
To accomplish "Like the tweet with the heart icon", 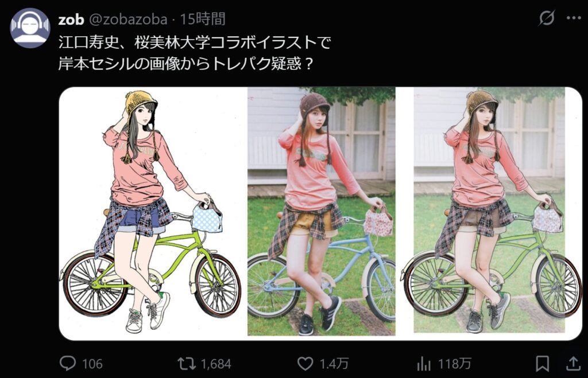I will 305,364.
